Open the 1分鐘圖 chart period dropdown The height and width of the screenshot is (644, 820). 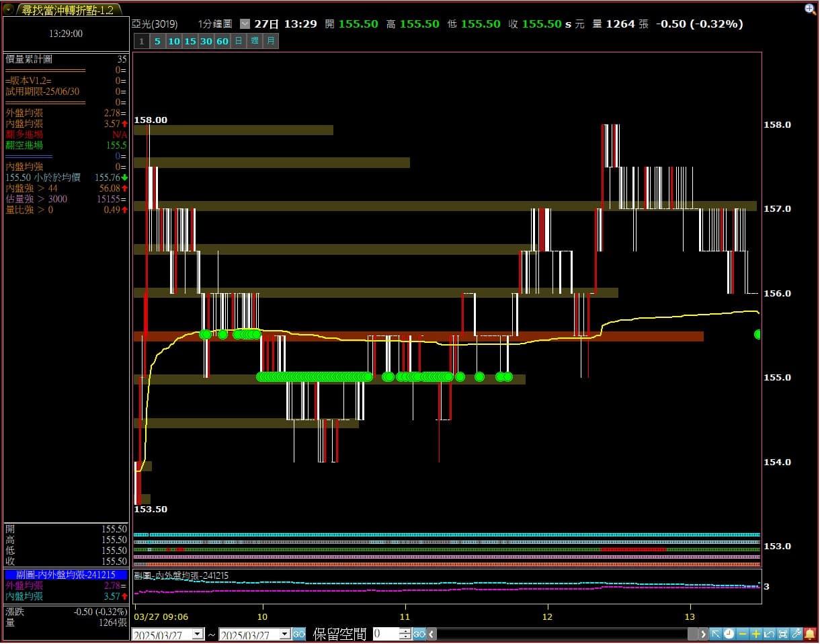[x=244, y=24]
